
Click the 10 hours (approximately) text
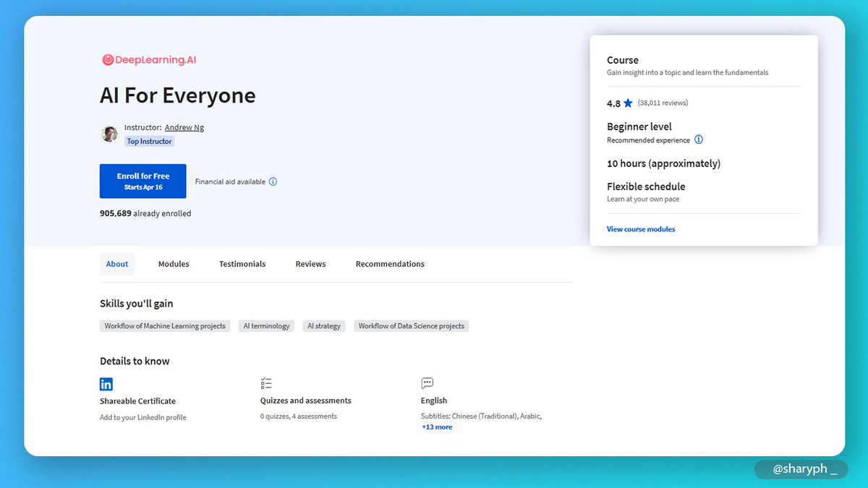pyautogui.click(x=664, y=163)
